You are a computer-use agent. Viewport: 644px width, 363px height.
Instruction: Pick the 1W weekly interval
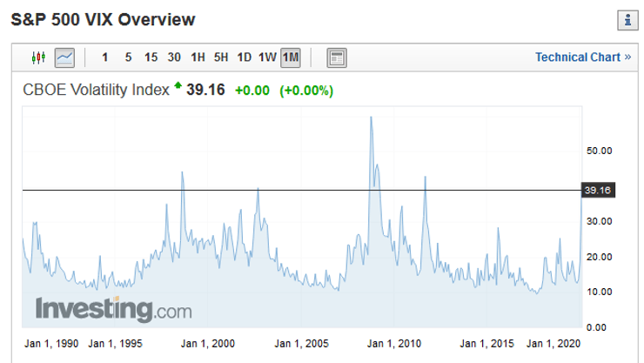(x=267, y=58)
